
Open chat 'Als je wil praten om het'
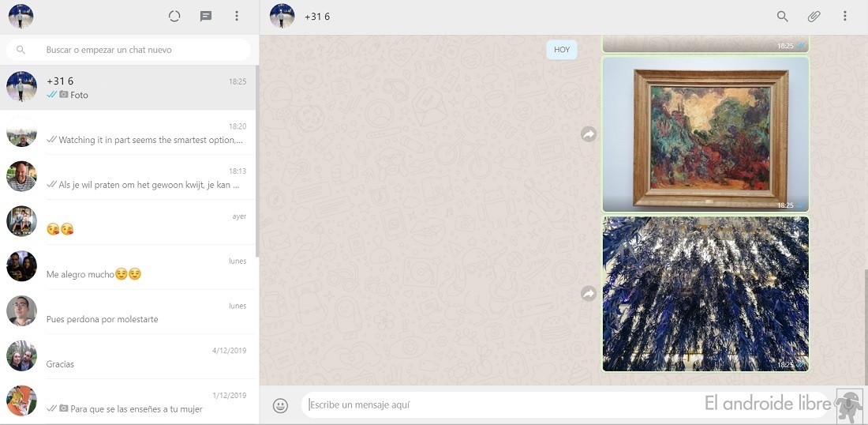[128, 177]
